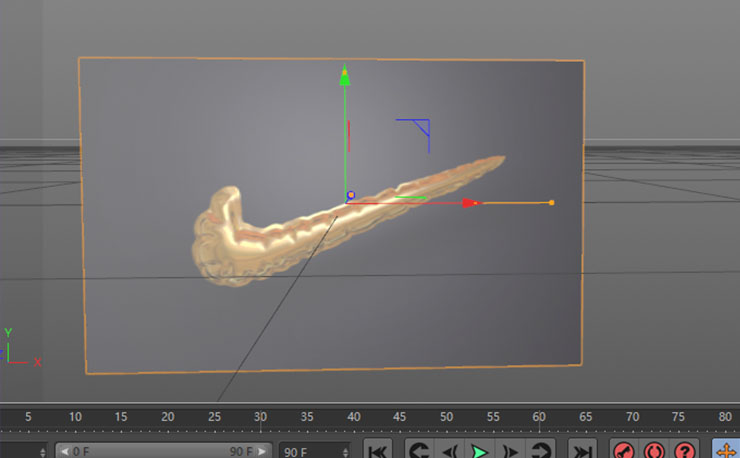Click the left arrow beside 0 F
The image size is (740, 458).
click(65, 451)
